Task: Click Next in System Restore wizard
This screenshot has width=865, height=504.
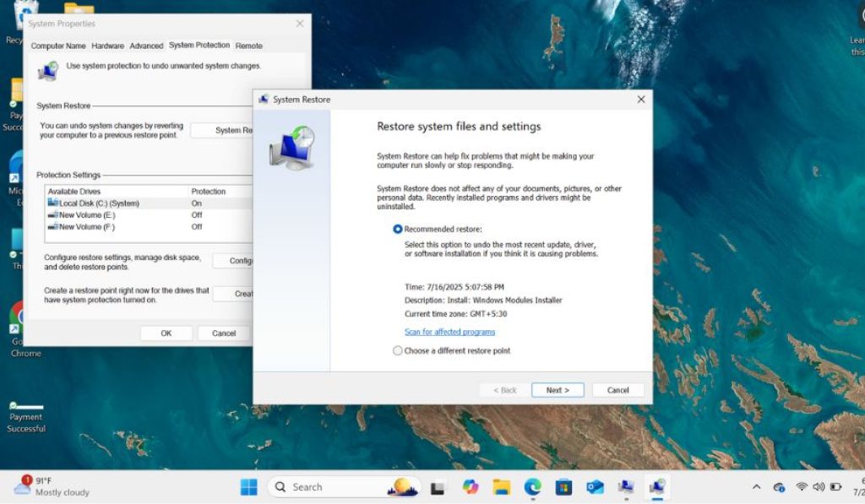Action: (x=558, y=390)
